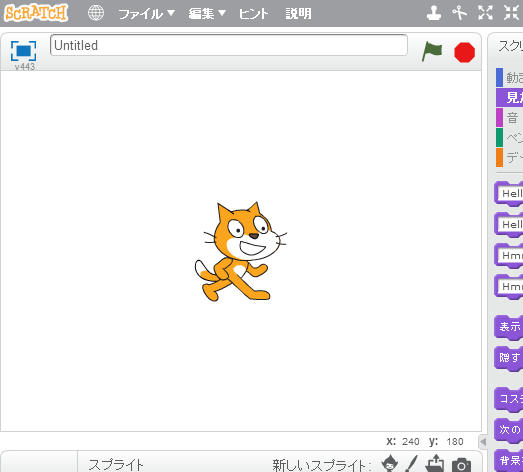Select the scissors delete tool
Viewport: 523px width, 472px height.
pos(459,13)
